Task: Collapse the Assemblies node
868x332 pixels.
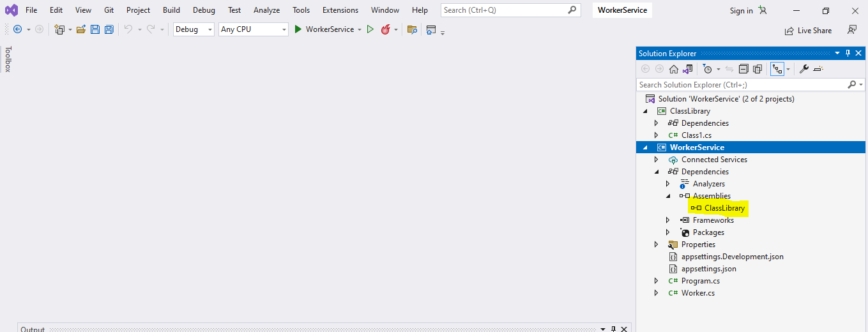Action: (x=667, y=196)
